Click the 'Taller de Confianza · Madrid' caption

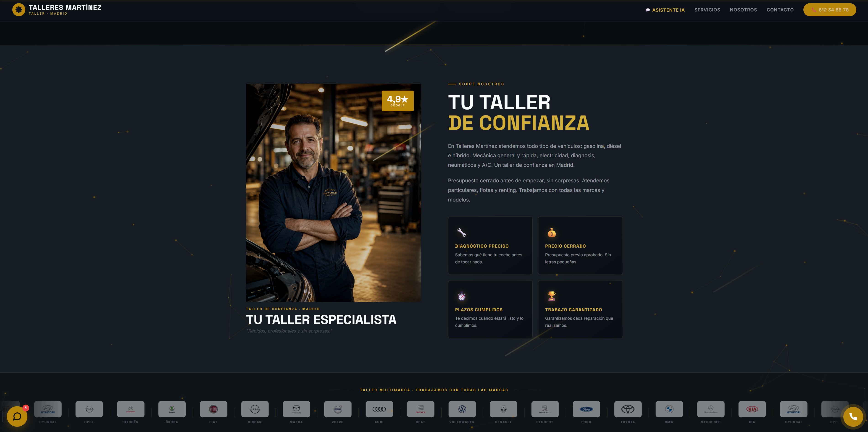[x=283, y=309]
